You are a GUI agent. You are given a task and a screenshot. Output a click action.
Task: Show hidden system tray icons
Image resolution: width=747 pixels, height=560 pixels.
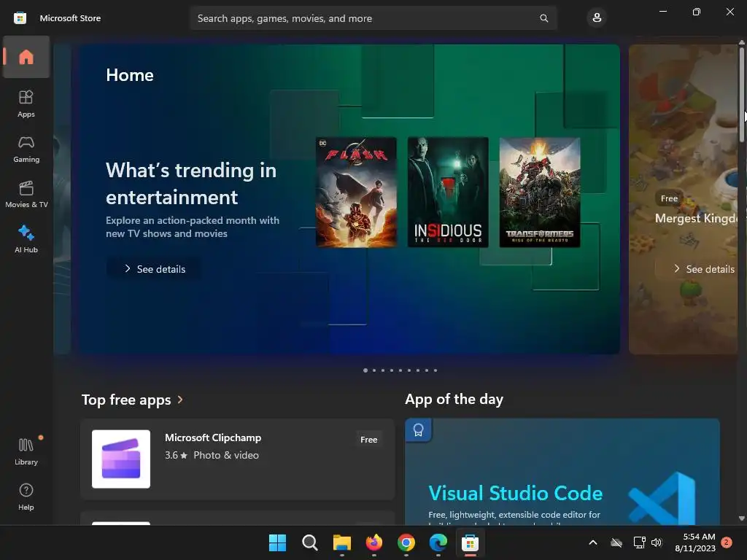point(593,542)
